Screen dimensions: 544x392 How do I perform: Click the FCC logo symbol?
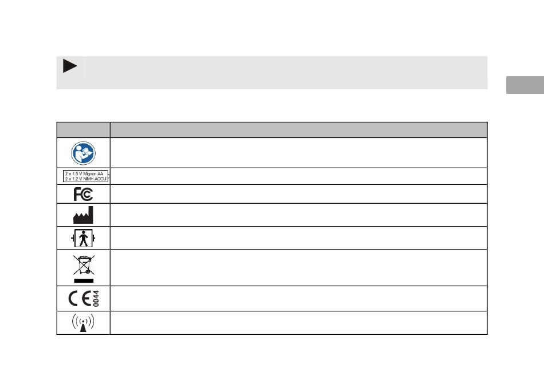83,194
